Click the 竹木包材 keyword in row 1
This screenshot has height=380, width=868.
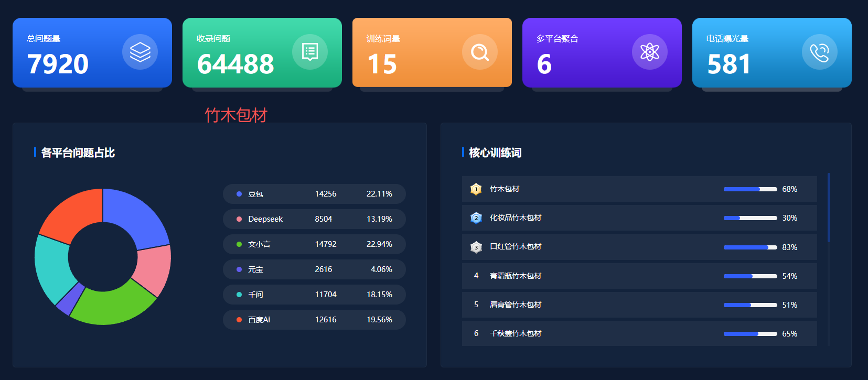[505, 189]
